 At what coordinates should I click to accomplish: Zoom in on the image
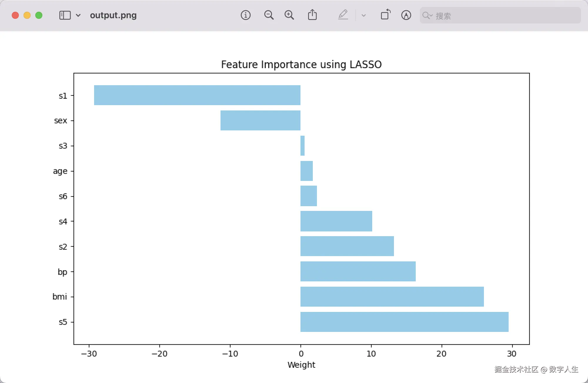289,15
